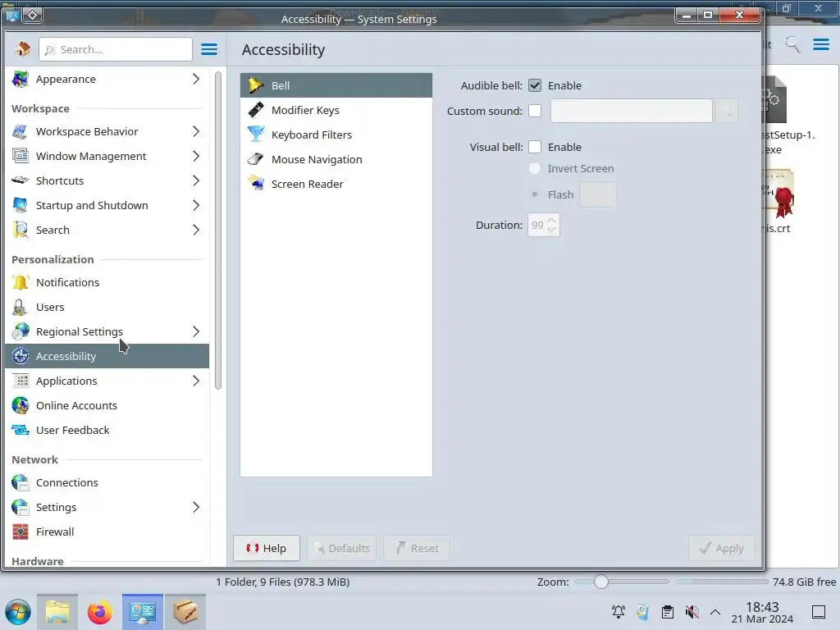Select the Flash radio button
This screenshot has width=840, height=630.
coord(535,194)
